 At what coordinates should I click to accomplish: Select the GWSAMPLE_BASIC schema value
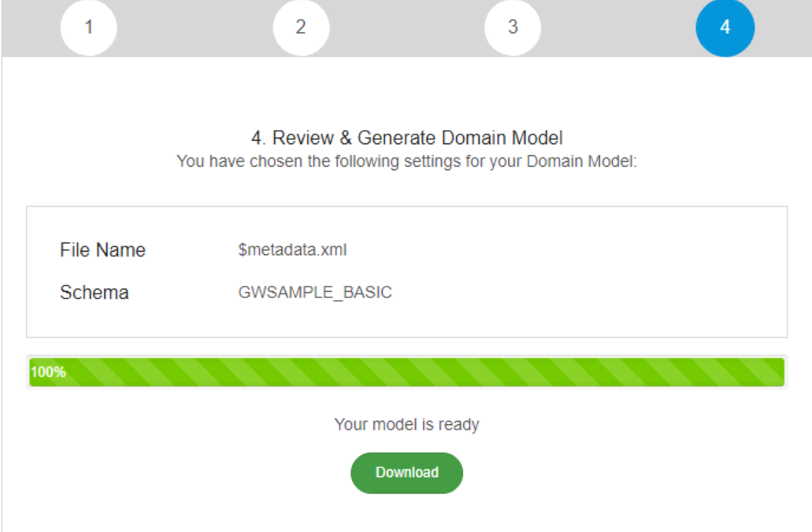315,293
